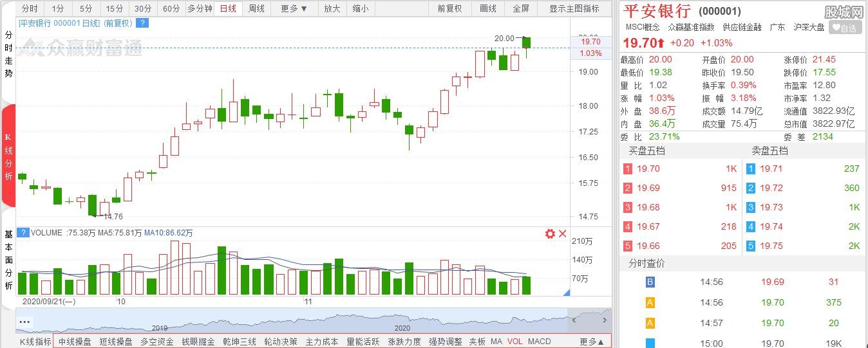Image resolution: width=868 pixels, height=348 pixels.
Task: Open the 供应链金融 concept tag
Action: [742, 27]
